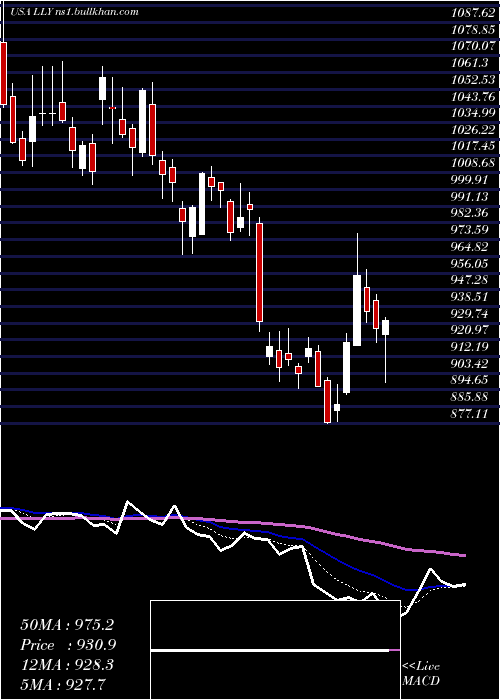Select the 1017.45 price label
Screen dimensions: 500x700
pyautogui.click(x=475, y=146)
